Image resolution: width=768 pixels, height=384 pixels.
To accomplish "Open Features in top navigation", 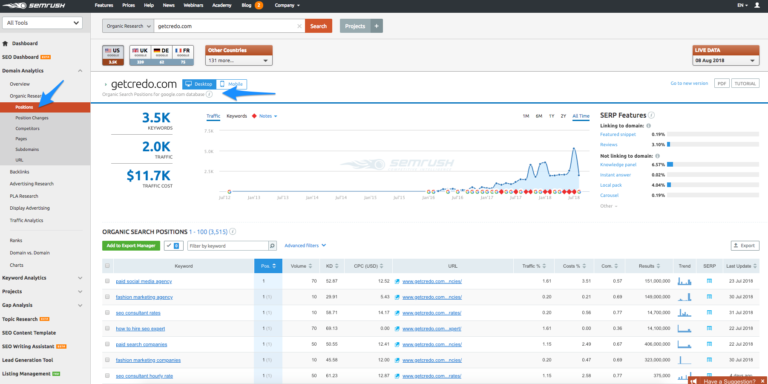I will point(103,5).
